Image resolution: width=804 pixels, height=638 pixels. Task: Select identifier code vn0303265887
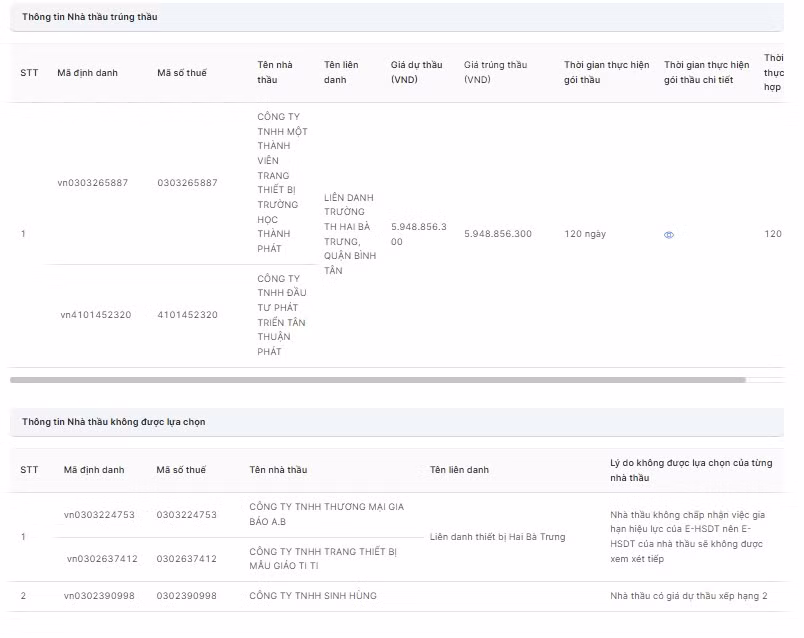click(x=93, y=183)
